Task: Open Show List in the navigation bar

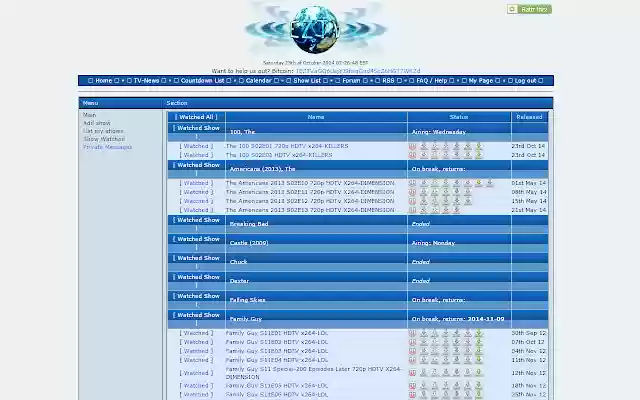Action: (307, 81)
